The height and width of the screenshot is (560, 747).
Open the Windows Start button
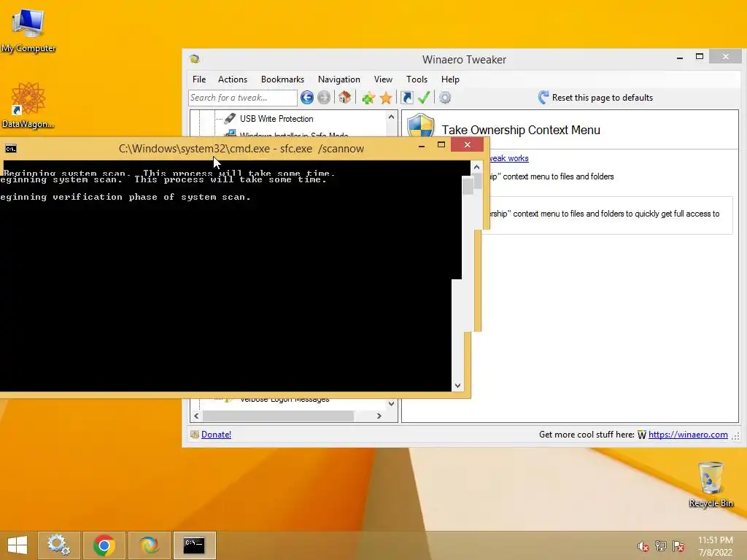18,545
